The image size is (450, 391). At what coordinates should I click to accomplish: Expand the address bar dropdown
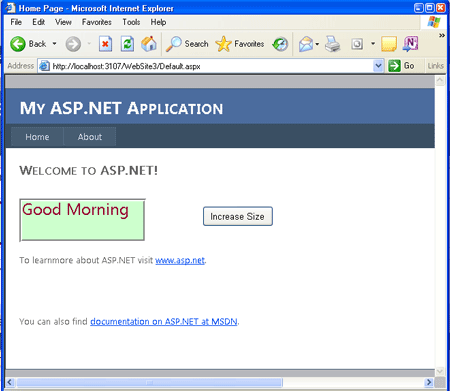pyautogui.click(x=378, y=66)
